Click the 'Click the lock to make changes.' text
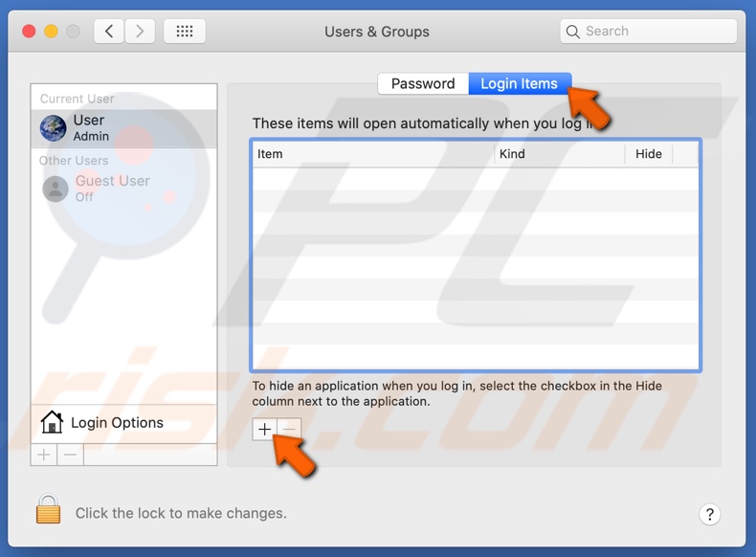This screenshot has width=756, height=557. coord(181,513)
